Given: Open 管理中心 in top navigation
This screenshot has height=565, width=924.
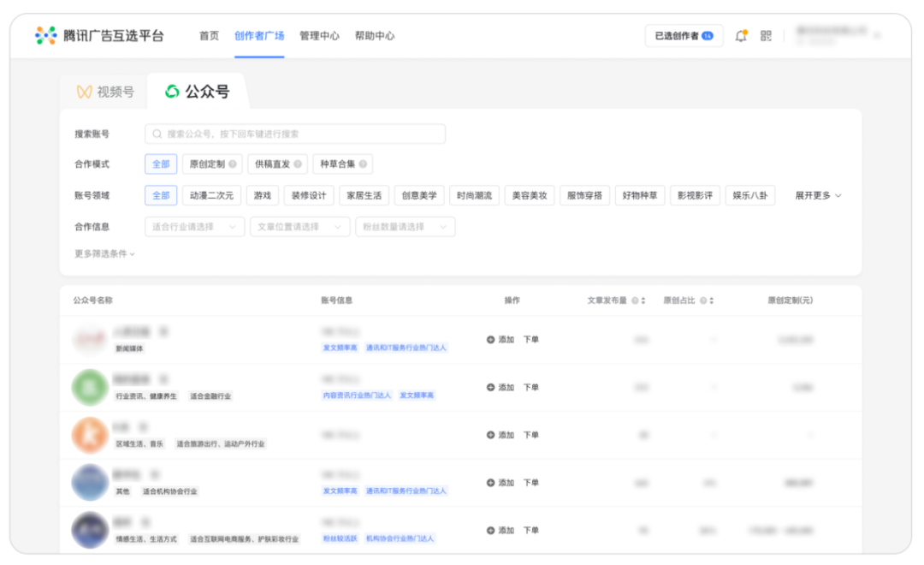Looking at the screenshot, I should [x=319, y=36].
